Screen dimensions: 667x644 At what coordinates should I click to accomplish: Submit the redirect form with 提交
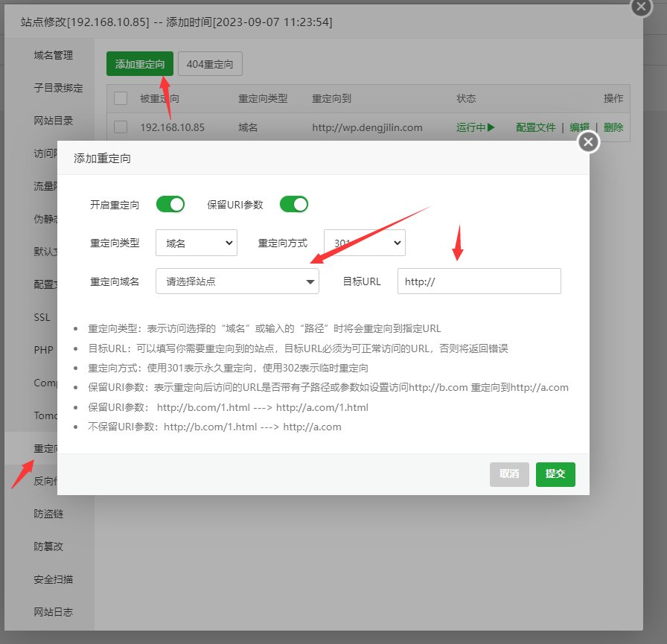(555, 474)
